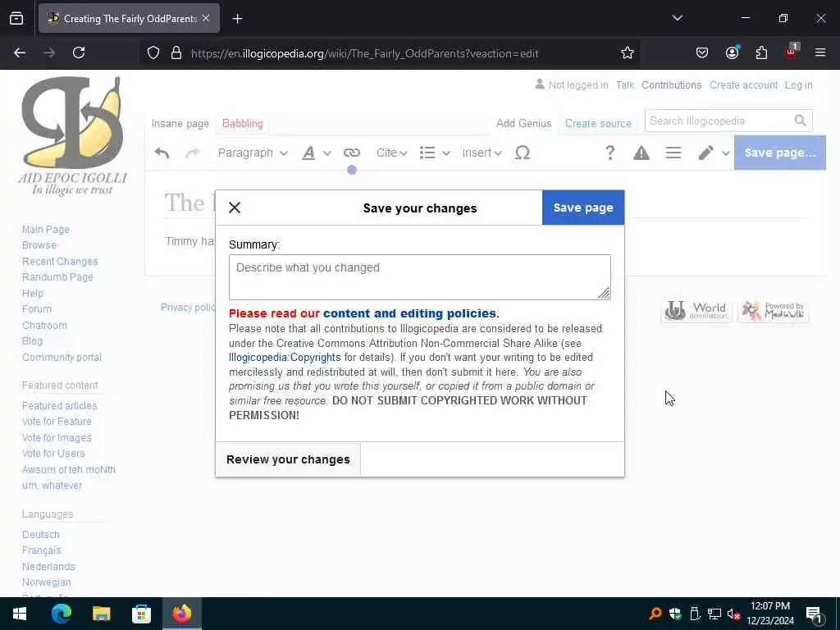This screenshot has width=840, height=630.
Task: Click Review your changes button
Action: (x=288, y=459)
